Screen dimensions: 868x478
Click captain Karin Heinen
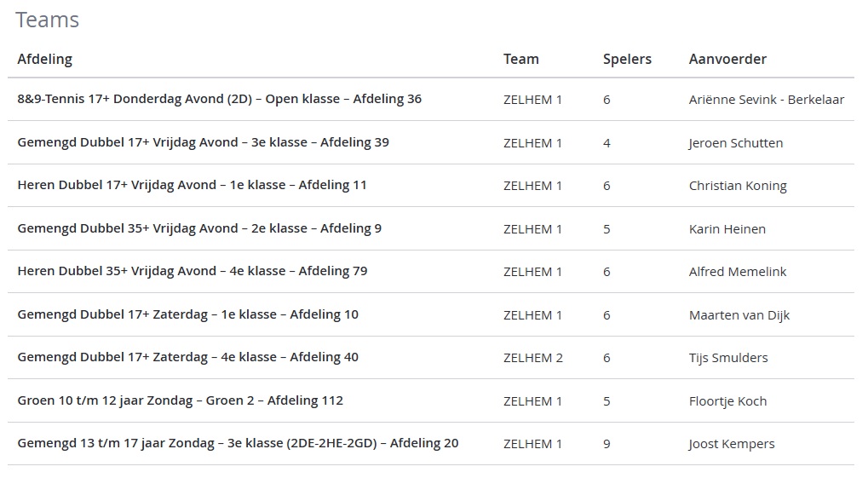[x=727, y=228]
